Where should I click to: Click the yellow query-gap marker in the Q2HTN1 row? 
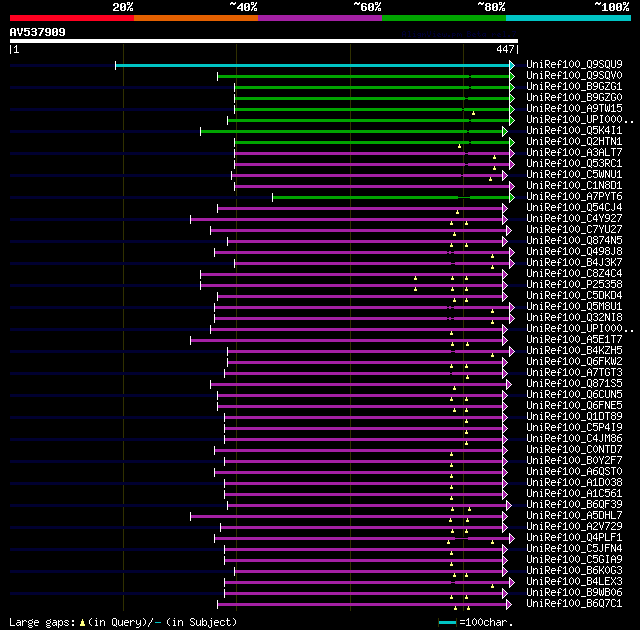[x=459, y=146]
